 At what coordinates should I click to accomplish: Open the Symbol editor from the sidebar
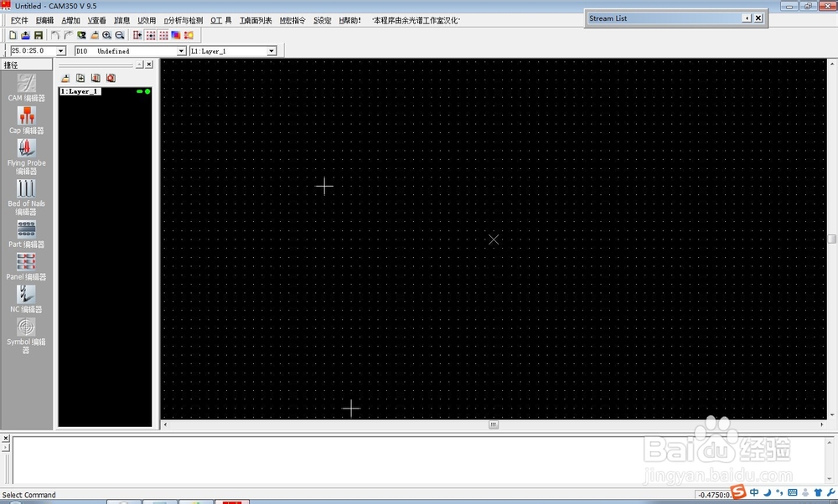pyautogui.click(x=26, y=337)
